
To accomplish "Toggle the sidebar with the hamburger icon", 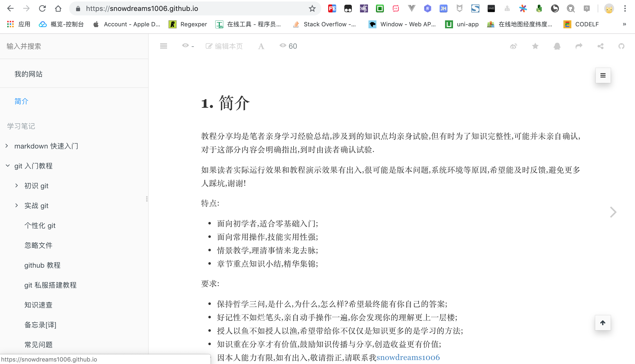I will tap(163, 46).
